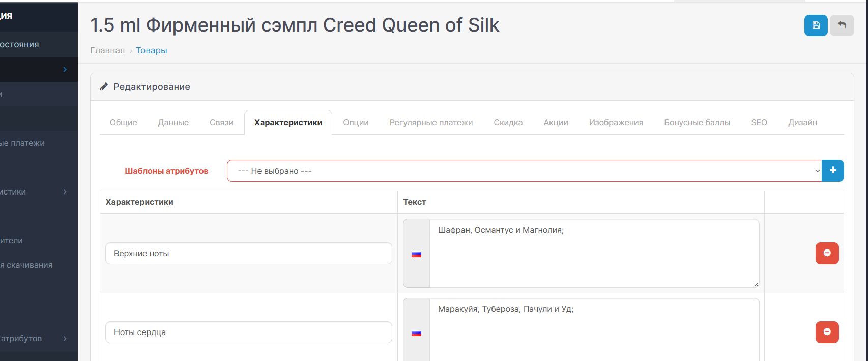Viewport: 868px width, 361px height.
Task: Save the product with the blue floppy icon
Action: (816, 25)
